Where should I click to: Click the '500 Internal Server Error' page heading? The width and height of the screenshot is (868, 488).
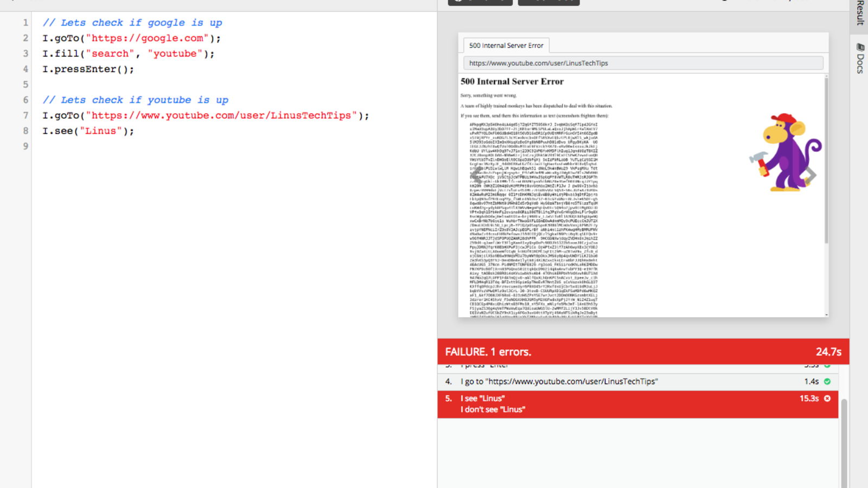(512, 81)
